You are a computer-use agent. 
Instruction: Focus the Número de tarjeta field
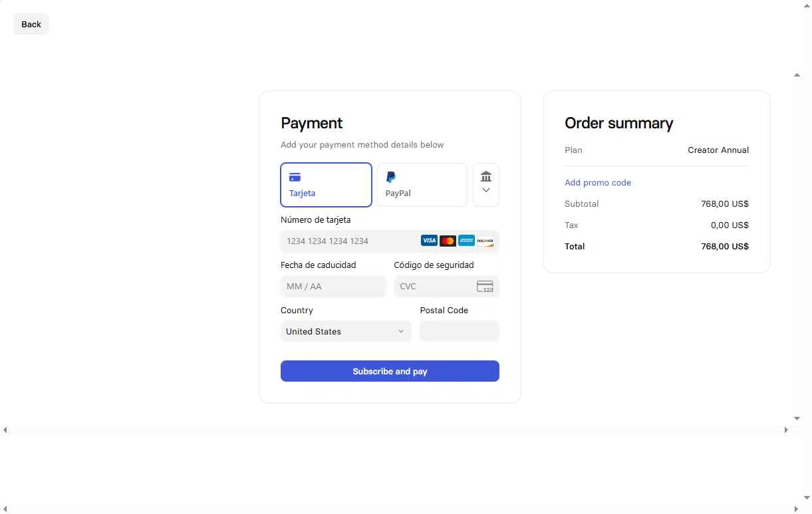(x=349, y=241)
